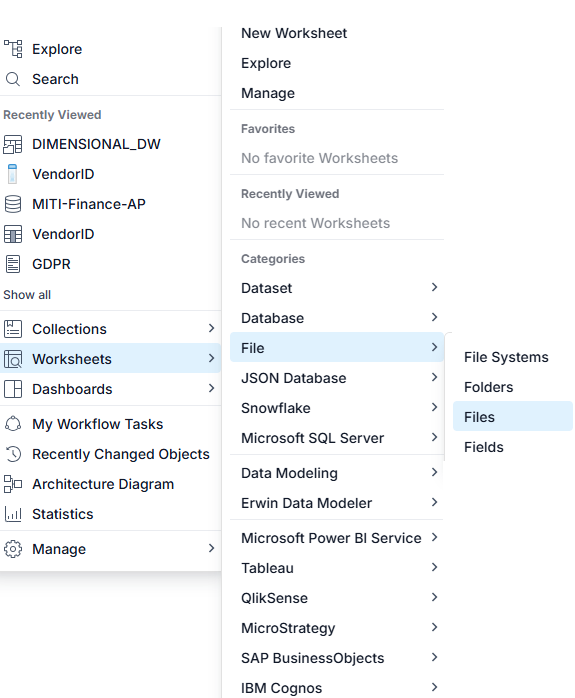Click the Architecture Diagram icon
This screenshot has height=698, width=575.
click(x=13, y=484)
